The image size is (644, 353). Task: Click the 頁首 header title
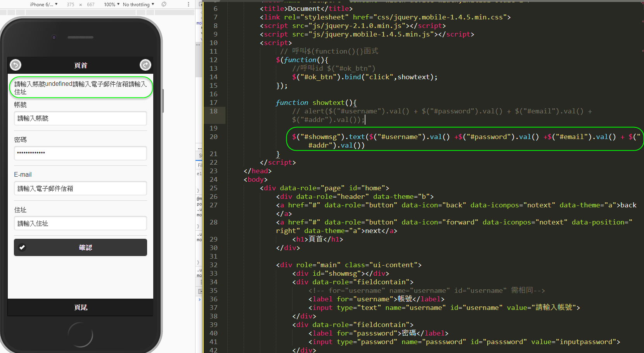(80, 65)
